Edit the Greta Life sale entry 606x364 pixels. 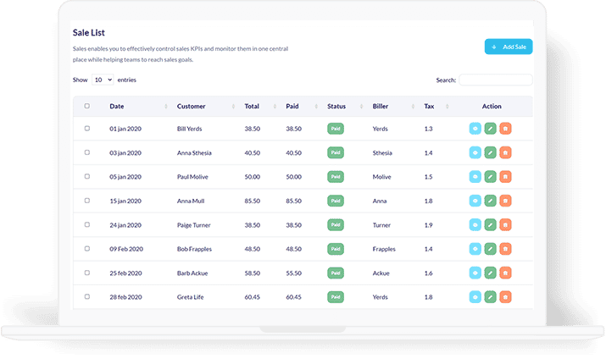pyautogui.click(x=490, y=297)
